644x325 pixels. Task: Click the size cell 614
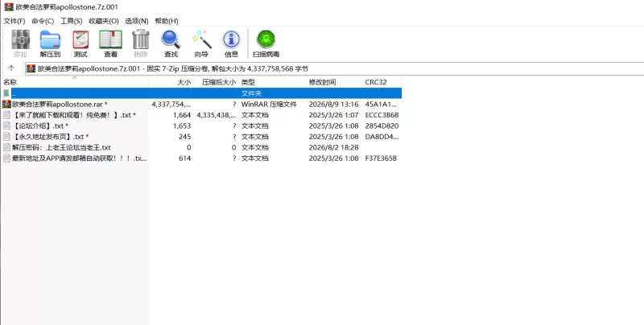tap(185, 158)
